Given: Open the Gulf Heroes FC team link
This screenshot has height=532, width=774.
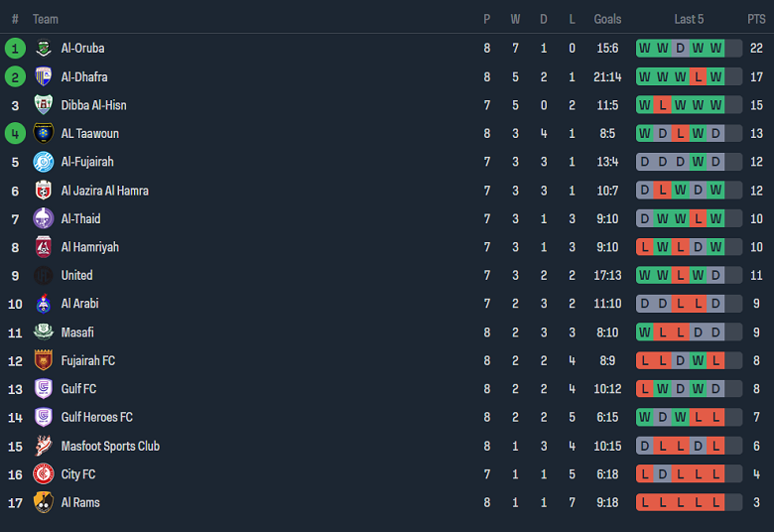Looking at the screenshot, I should click(x=96, y=418).
